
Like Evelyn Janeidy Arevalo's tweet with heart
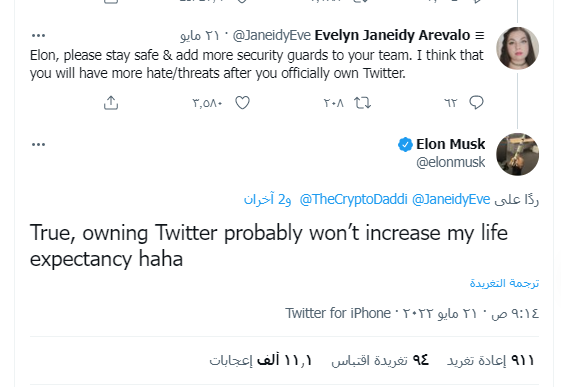tap(242, 103)
